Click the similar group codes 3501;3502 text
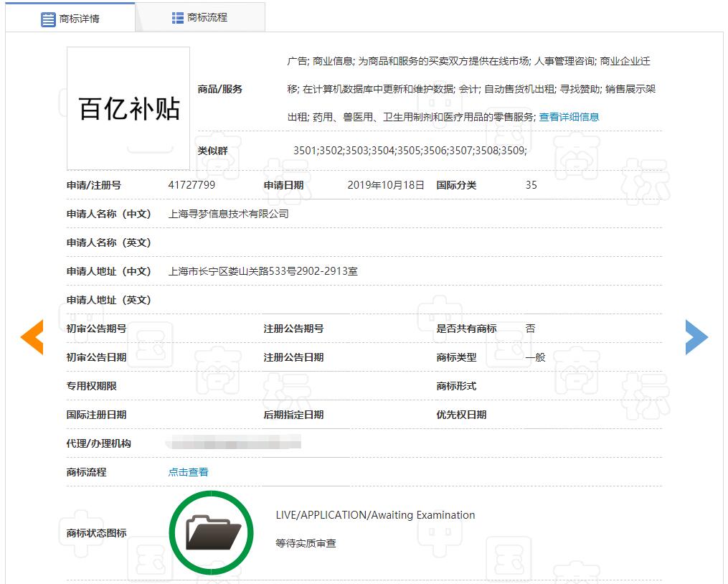The image size is (728, 584). pyautogui.click(x=410, y=151)
